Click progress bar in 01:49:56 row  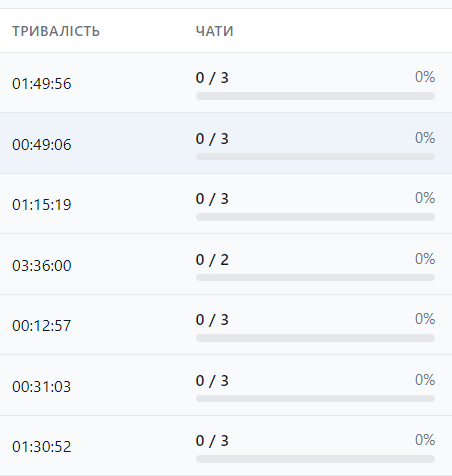coord(315,96)
